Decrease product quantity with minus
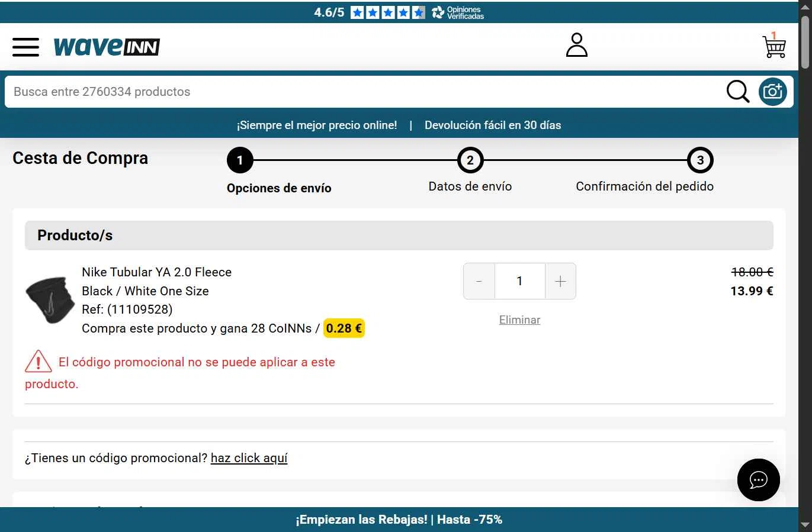The height and width of the screenshot is (532, 812). [479, 281]
